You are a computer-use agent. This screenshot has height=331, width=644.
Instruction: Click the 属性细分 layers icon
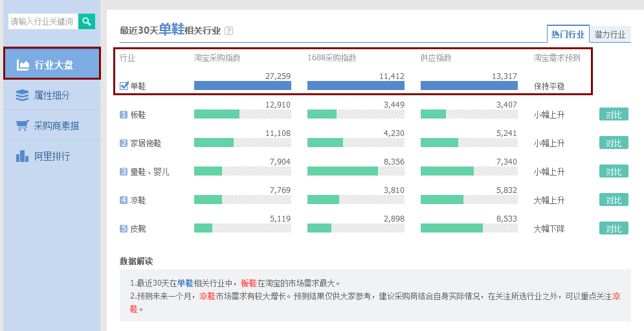pyautogui.click(x=23, y=95)
